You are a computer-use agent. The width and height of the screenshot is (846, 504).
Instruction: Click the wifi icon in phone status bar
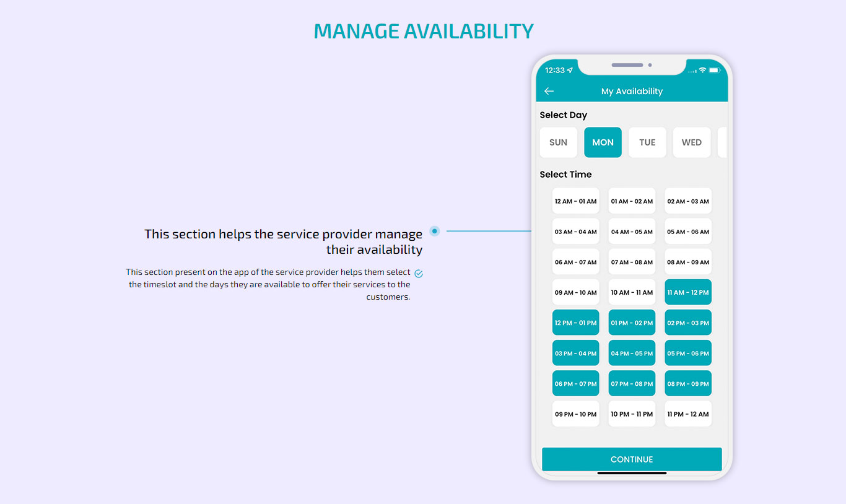(702, 71)
